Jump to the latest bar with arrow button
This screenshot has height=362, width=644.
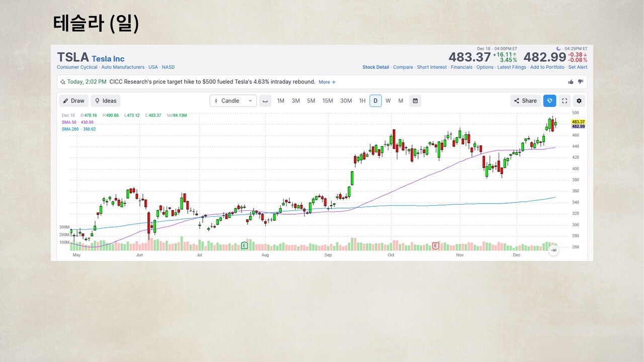tap(553, 250)
